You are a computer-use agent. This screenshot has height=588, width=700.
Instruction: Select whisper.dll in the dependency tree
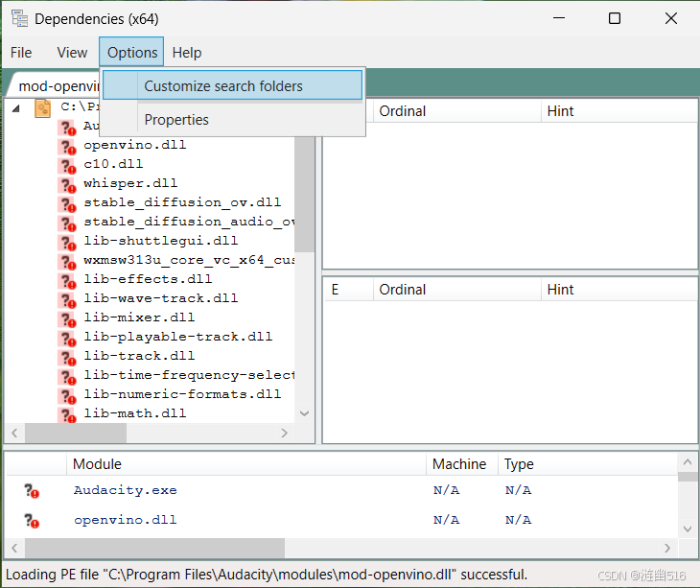pyautogui.click(x=130, y=183)
